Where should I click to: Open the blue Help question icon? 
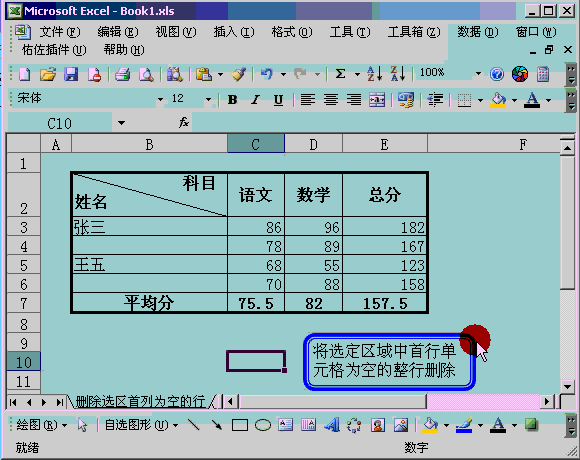click(497, 74)
